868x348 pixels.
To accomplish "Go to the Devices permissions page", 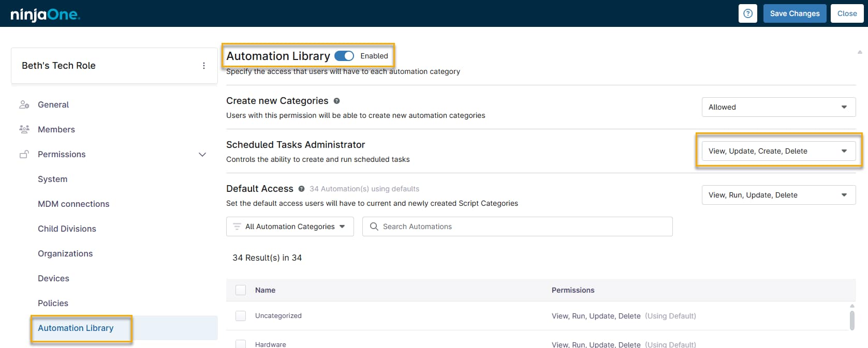I will (53, 278).
